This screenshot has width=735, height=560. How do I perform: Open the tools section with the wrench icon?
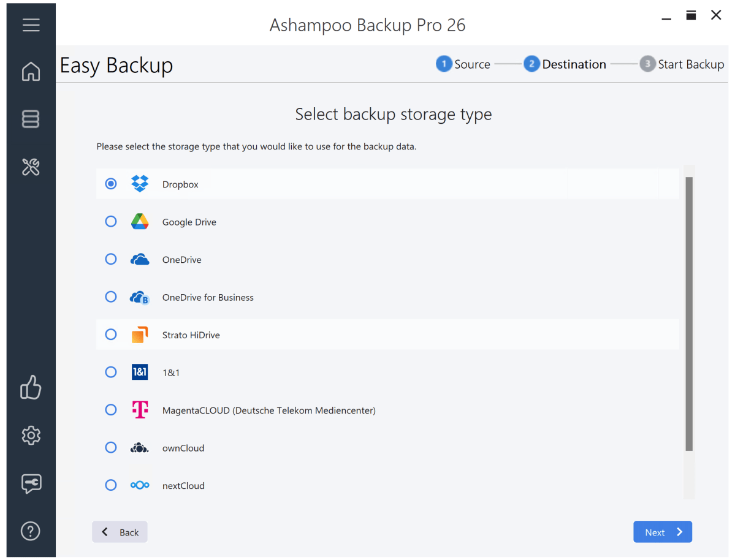pos(31,167)
